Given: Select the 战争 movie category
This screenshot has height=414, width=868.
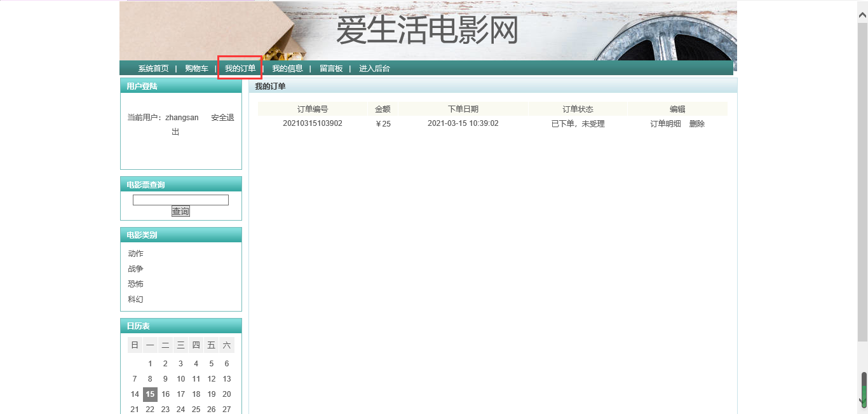Looking at the screenshot, I should (135, 269).
